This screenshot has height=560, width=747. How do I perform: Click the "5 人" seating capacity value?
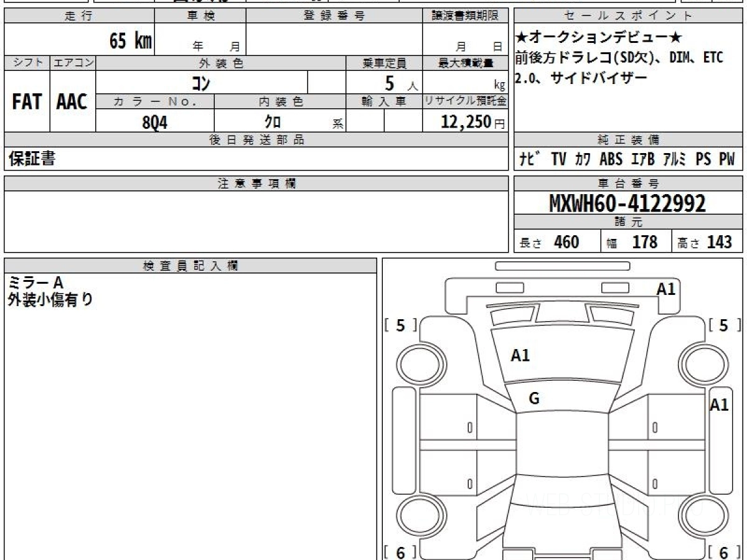coord(401,83)
